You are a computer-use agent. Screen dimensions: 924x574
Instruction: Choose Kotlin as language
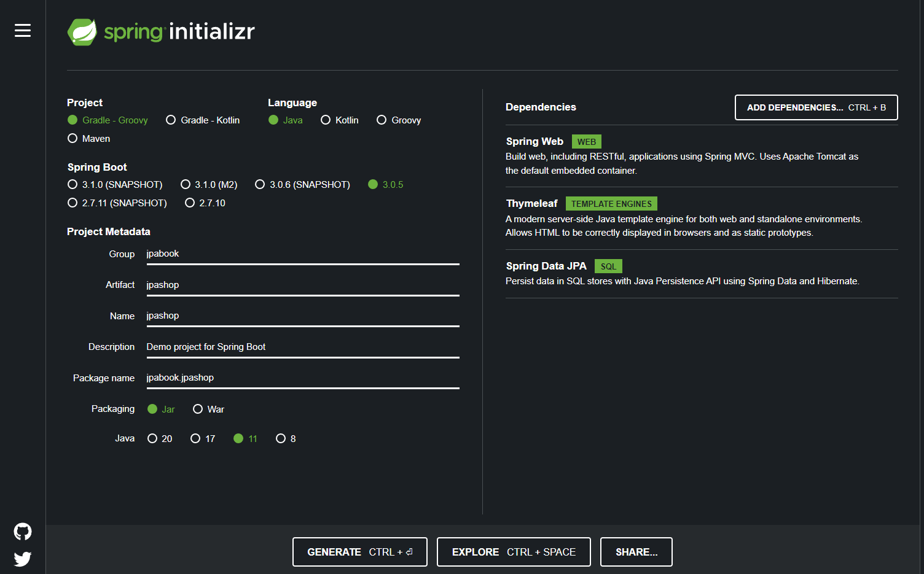(x=340, y=120)
